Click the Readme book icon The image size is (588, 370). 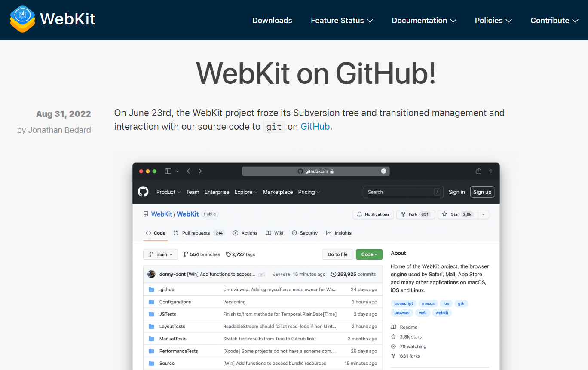[393, 327]
